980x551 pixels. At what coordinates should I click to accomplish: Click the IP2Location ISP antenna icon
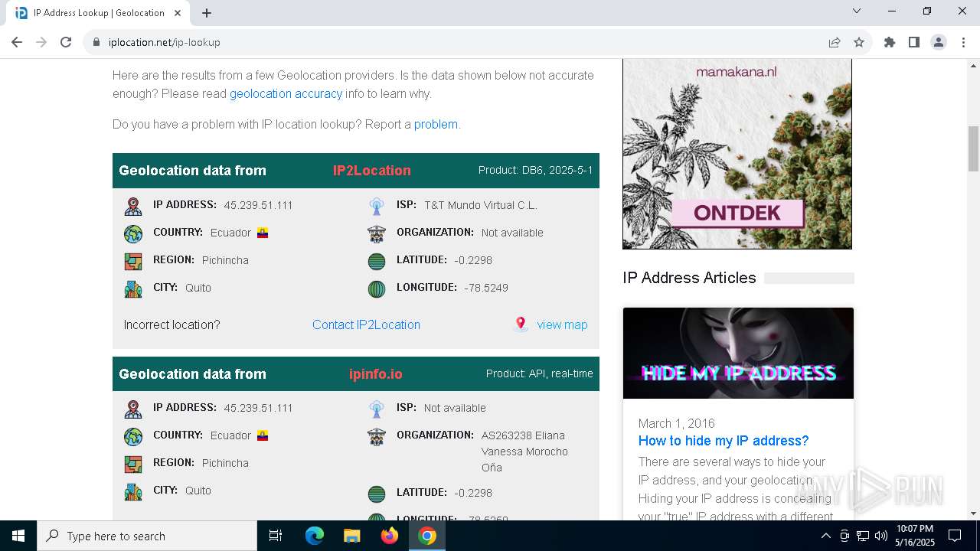(377, 206)
